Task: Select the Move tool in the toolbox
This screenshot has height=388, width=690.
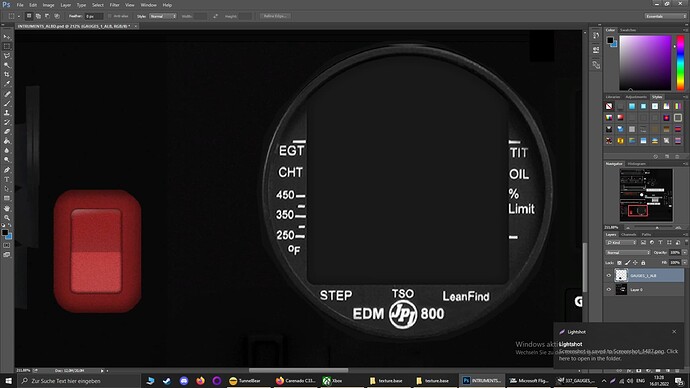Action: [7, 37]
